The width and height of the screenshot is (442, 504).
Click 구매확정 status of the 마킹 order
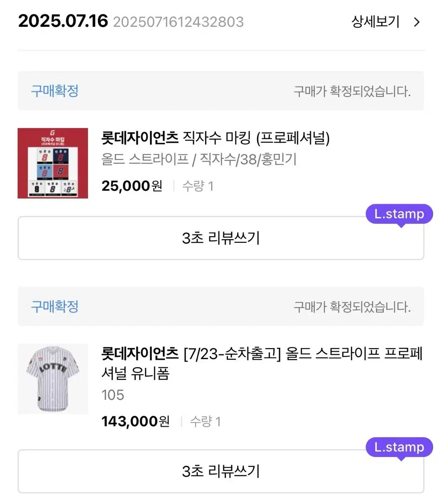pos(55,91)
